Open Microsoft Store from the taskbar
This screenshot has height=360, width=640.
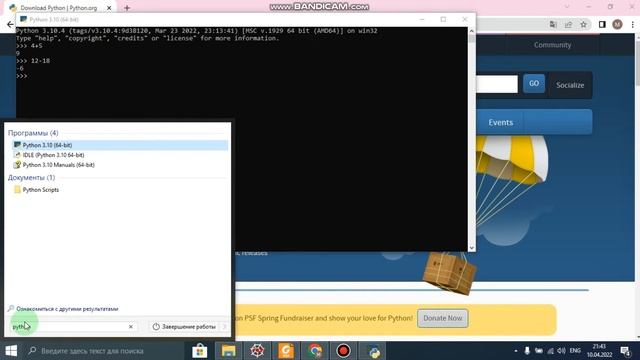pos(200,351)
